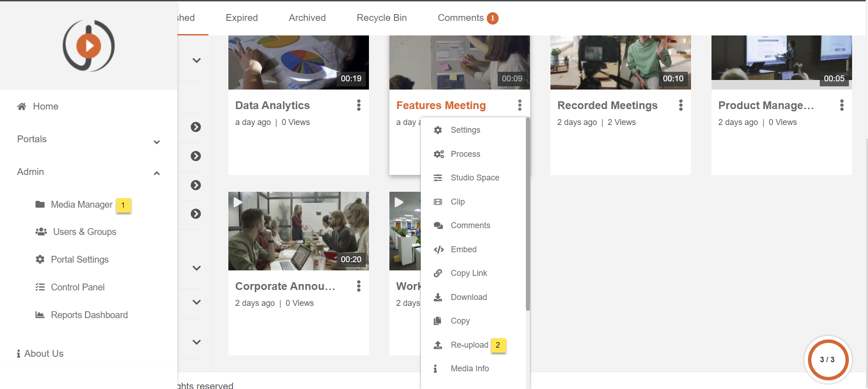
Task: Select Copy Link from the context menu
Action: pyautogui.click(x=469, y=273)
